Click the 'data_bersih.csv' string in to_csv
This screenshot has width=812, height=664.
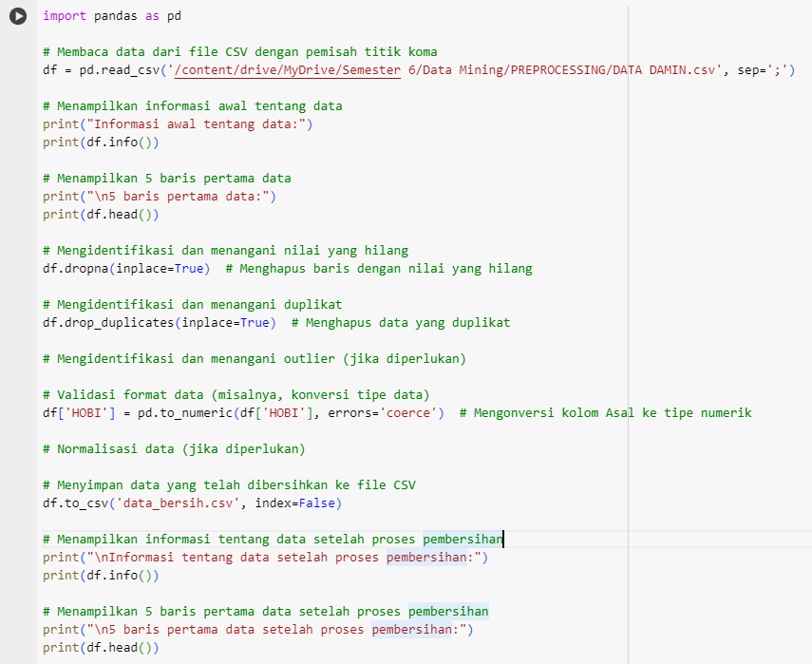pos(178,503)
